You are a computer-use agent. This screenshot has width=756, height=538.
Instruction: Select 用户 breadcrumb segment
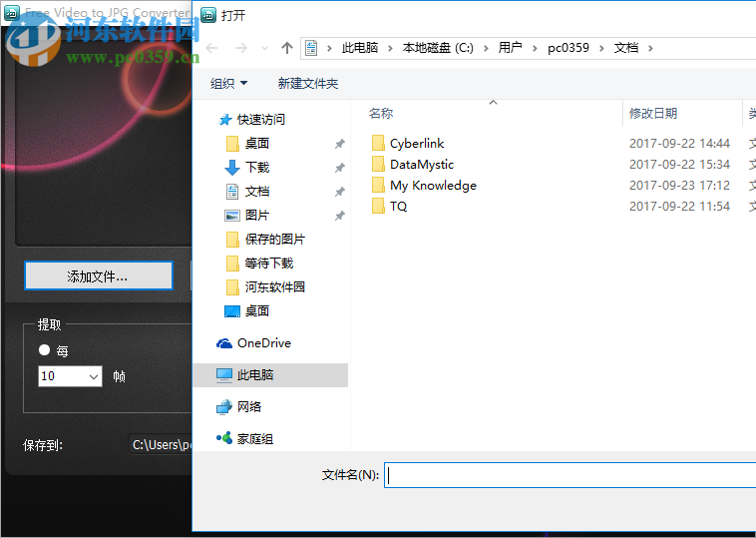510,48
